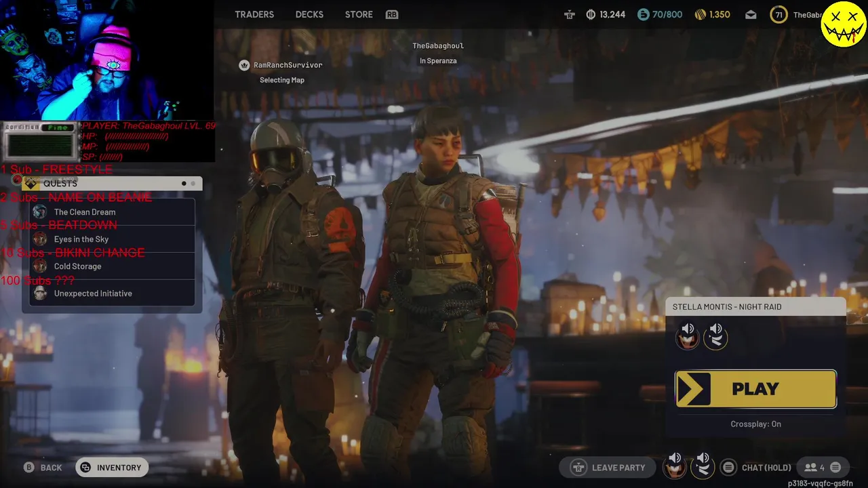Click the yellow smiley face logo
The width and height of the screenshot is (868, 488).
844,24
